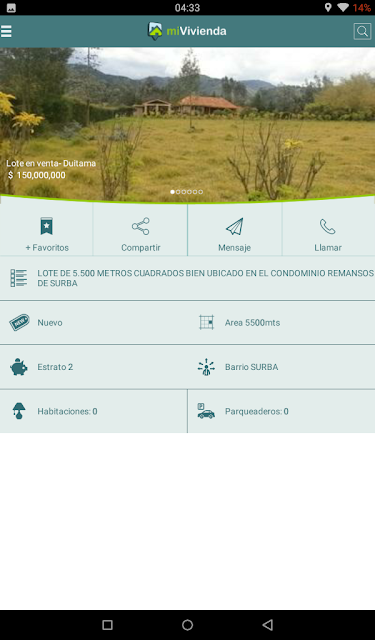Open the miVivienda logo in the header
375x640 pixels.
(x=187, y=31)
